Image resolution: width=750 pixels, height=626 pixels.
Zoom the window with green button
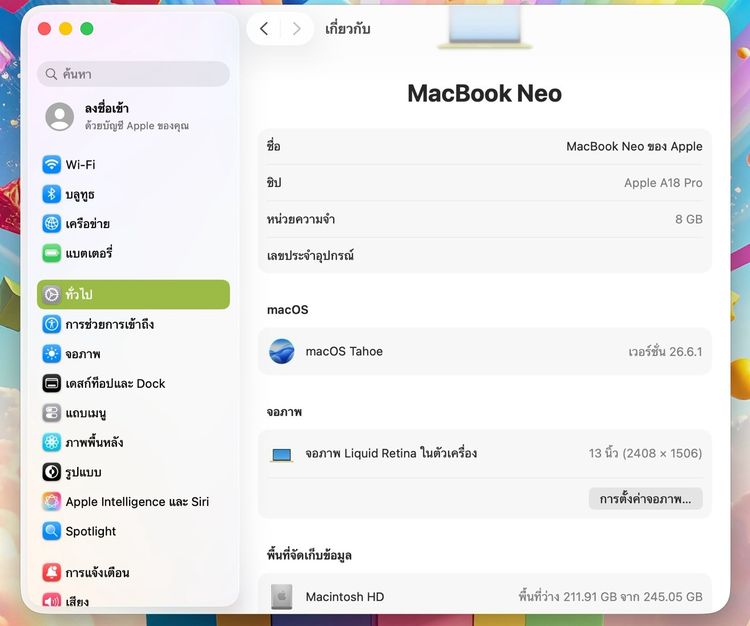(x=87, y=29)
